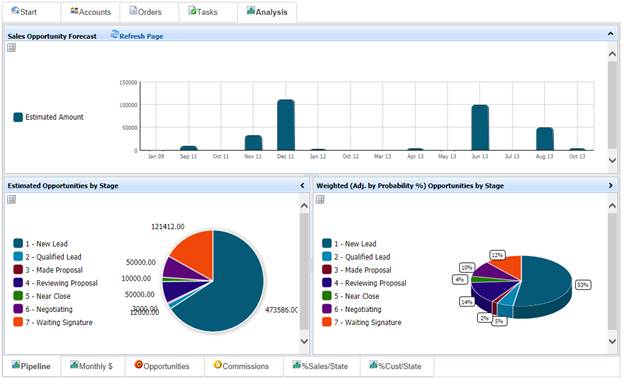Click the 121412.00 value label
This screenshot has height=378, width=624.
168,226
